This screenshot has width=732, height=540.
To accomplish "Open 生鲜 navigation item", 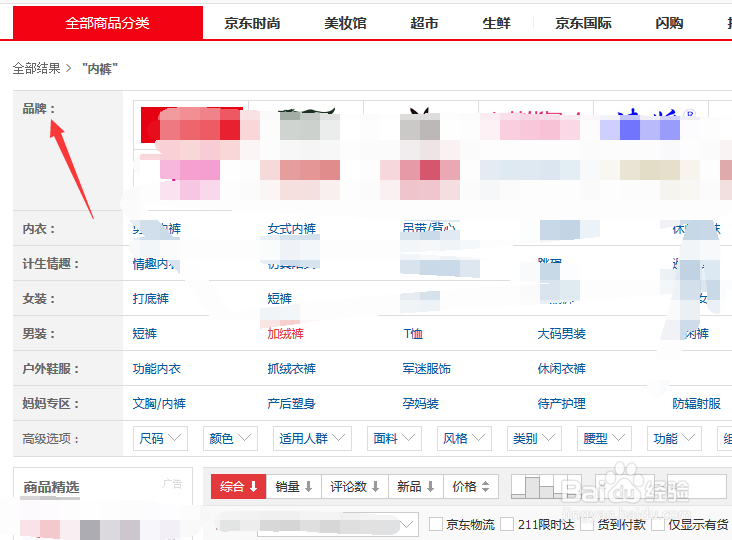I will (x=496, y=23).
